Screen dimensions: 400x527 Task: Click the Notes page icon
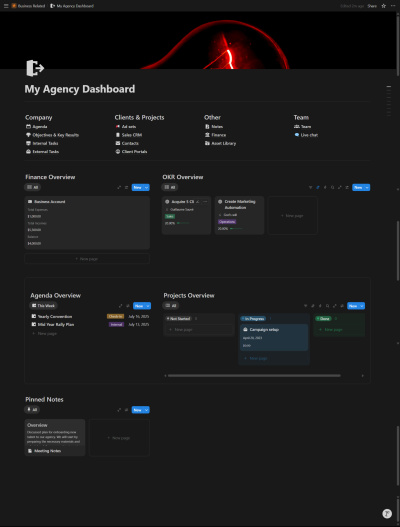pyautogui.click(x=207, y=127)
